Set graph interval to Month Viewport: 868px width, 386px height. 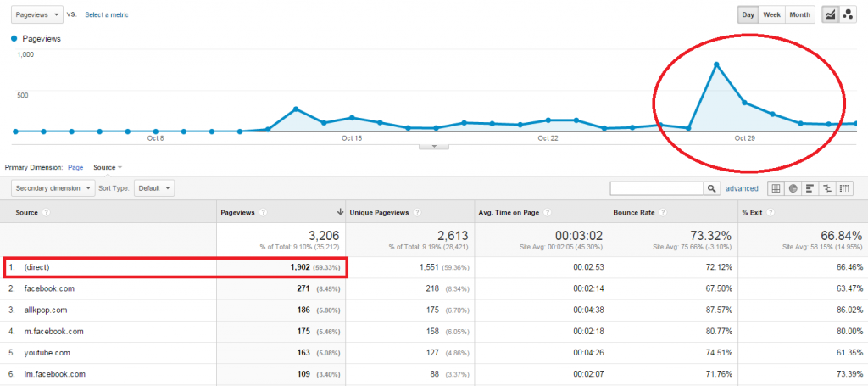[x=799, y=15]
